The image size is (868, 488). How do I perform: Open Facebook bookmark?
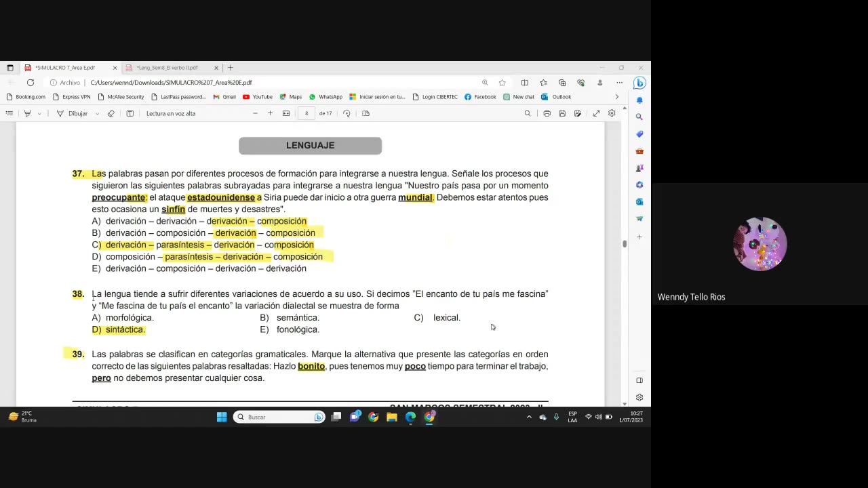point(480,97)
